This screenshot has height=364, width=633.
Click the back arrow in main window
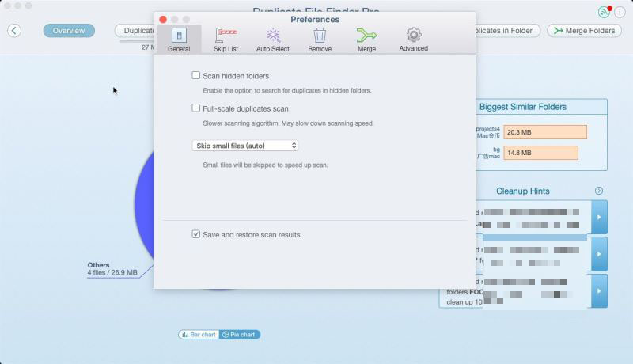pyautogui.click(x=14, y=31)
